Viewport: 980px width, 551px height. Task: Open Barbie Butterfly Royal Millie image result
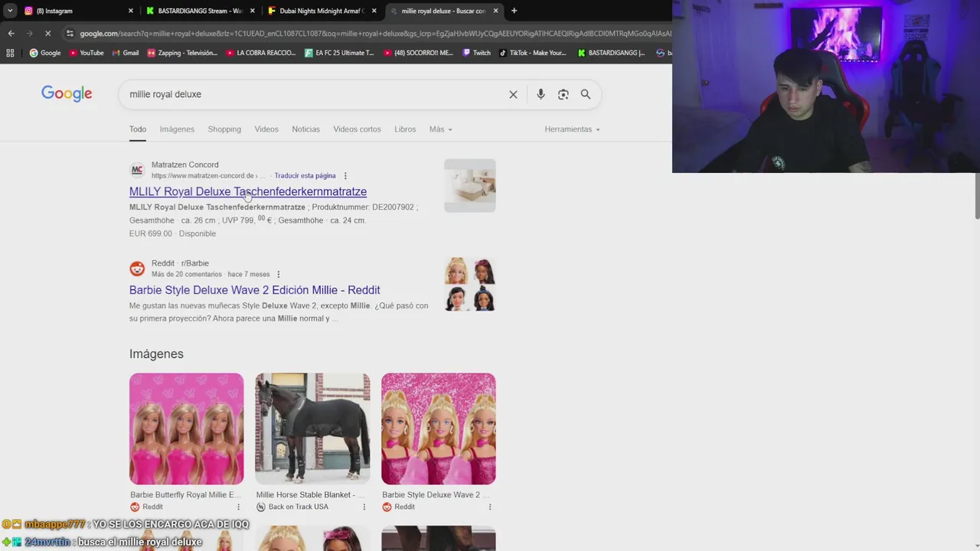(186, 429)
